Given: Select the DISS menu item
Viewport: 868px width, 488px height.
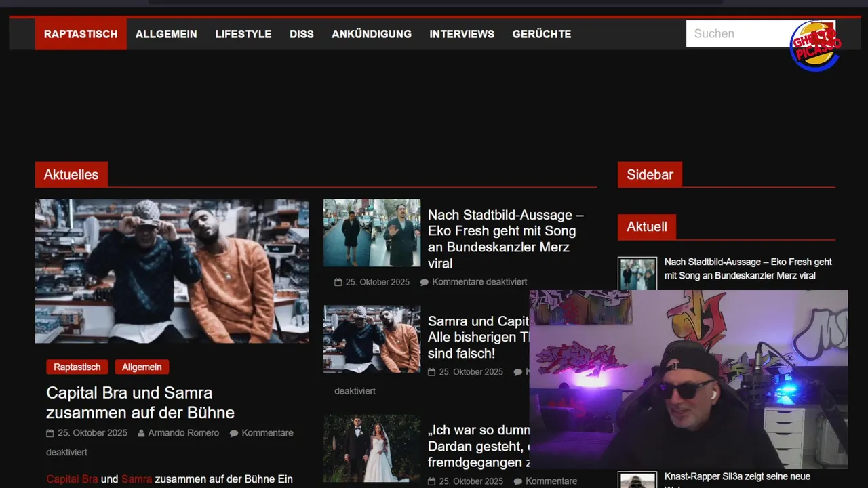Looking at the screenshot, I should tap(302, 34).
